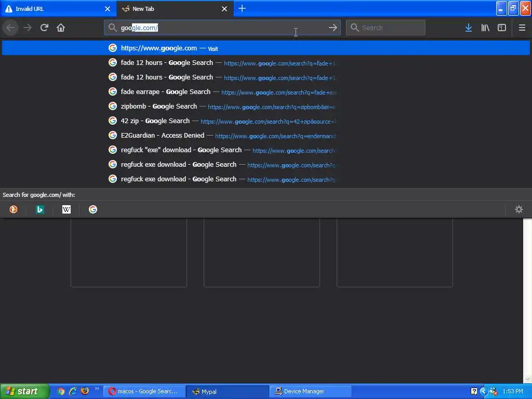
Task: Switch to the Invalid URL tab
Action: point(58,8)
